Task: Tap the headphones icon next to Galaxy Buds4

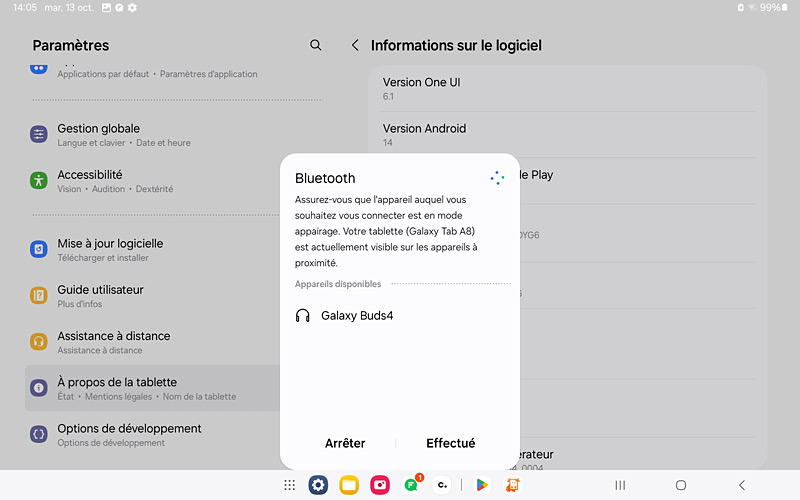Action: pyautogui.click(x=303, y=315)
